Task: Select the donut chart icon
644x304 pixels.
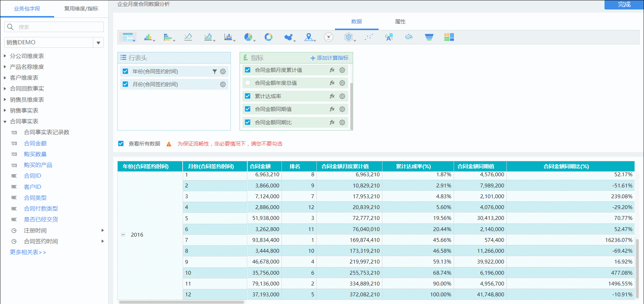Action: (269, 37)
